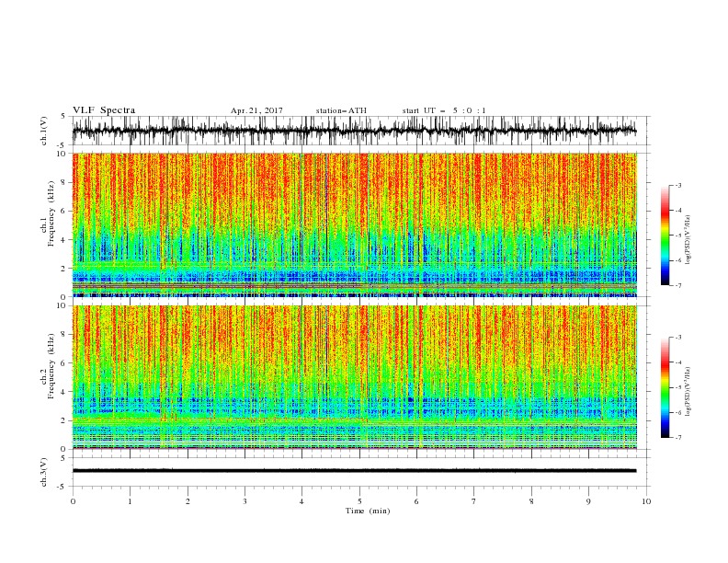This screenshot has width=728, height=563.
Task: Select the 'Apr. 21, 2017' date text
Action: click(x=256, y=110)
